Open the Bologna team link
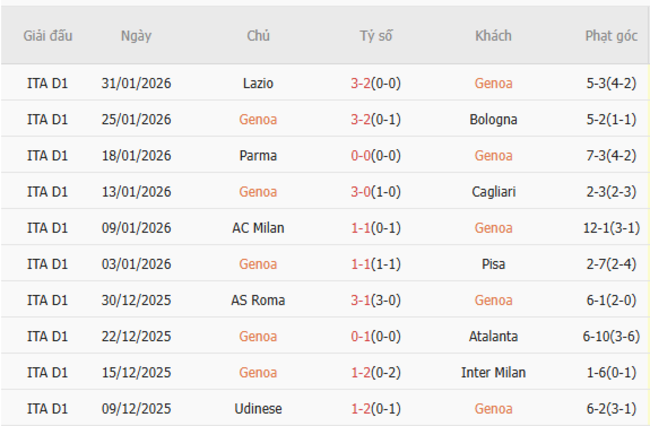 click(x=493, y=120)
